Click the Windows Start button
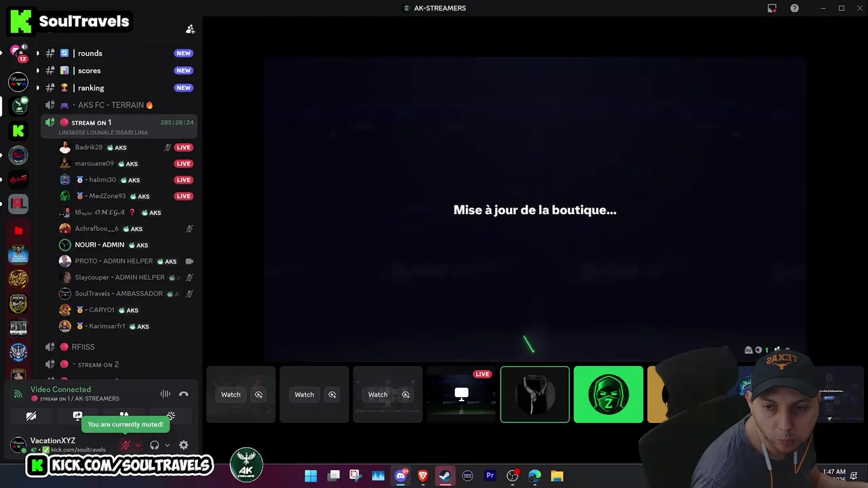The height and width of the screenshot is (488, 868). 311,476
